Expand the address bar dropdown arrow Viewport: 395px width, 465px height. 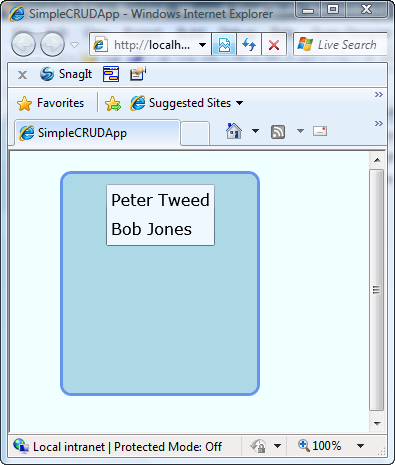click(202, 45)
